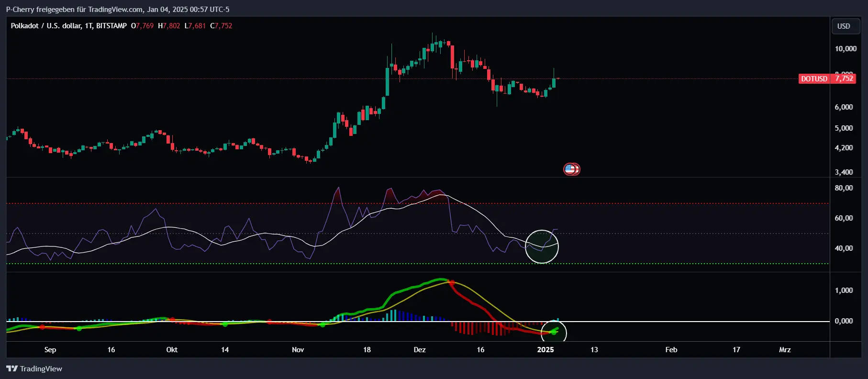This screenshot has width=868, height=379.
Task: Select the circle drawing on the RSI pane
Action: tap(542, 246)
